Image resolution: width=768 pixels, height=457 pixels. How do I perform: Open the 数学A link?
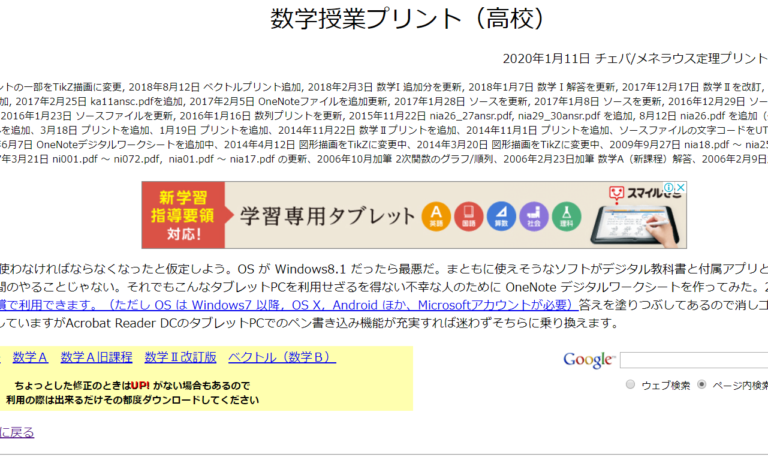click(x=30, y=358)
